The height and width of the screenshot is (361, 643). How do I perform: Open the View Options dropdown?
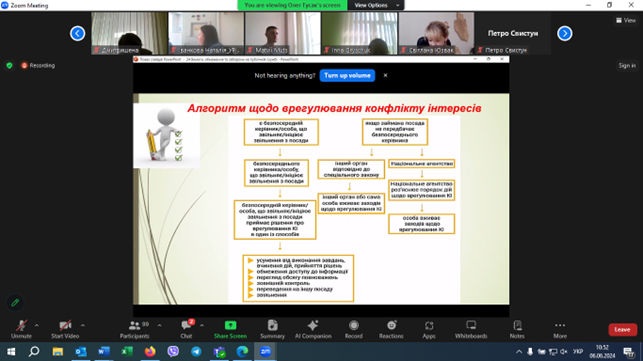click(x=376, y=5)
